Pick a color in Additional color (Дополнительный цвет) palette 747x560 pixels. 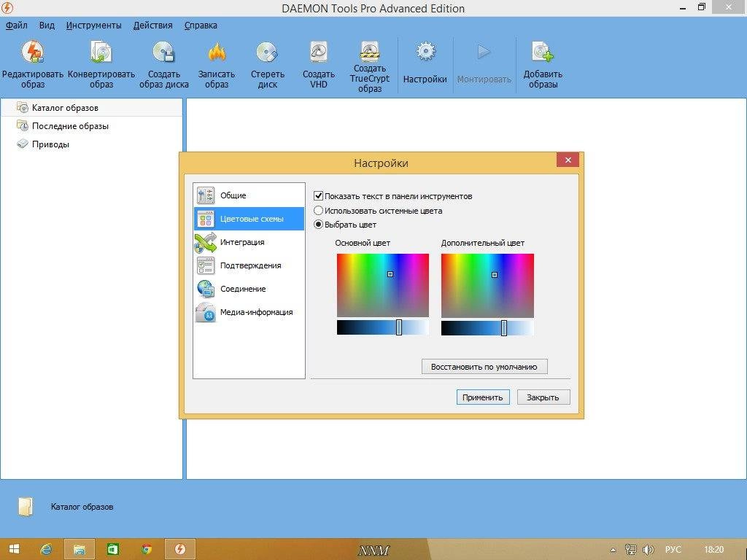click(487, 285)
